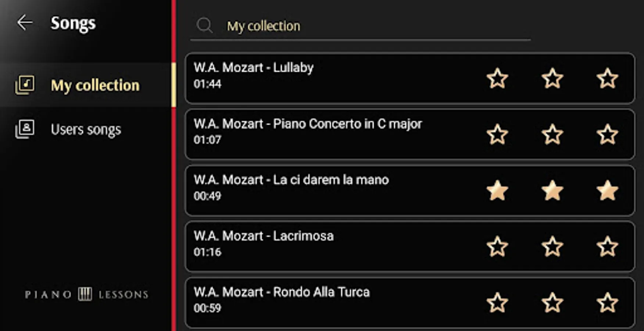Click third star of Piano Concerto in C major
The image size is (644, 331).
point(607,134)
